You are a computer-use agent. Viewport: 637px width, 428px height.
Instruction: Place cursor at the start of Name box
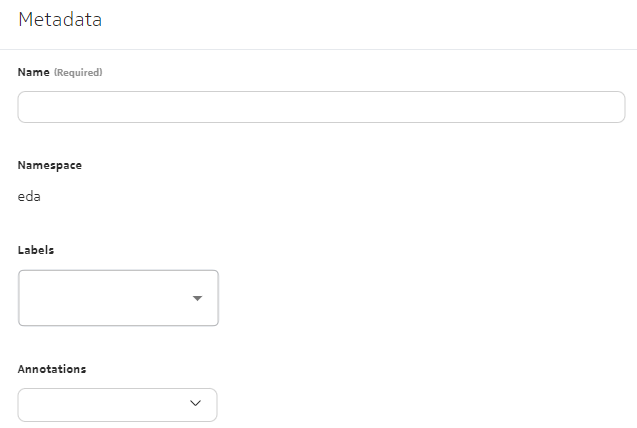pyautogui.click(x=26, y=107)
